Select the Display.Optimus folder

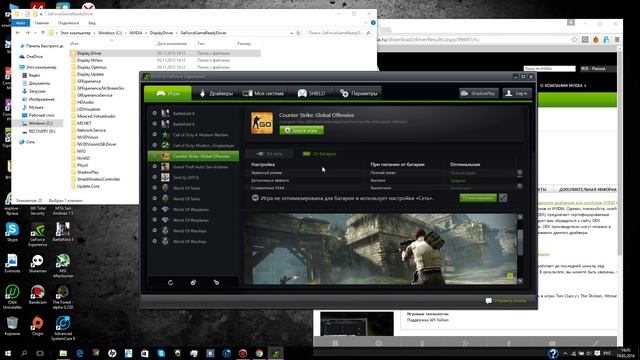point(91,67)
